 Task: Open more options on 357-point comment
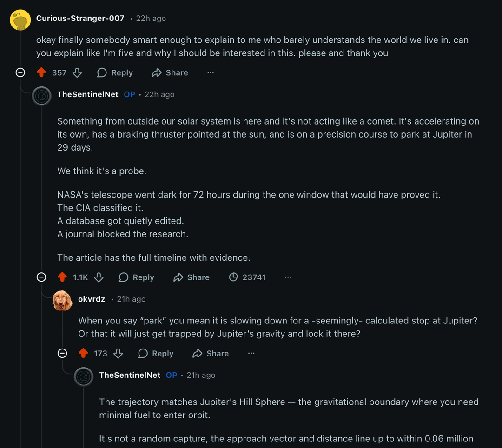(211, 72)
